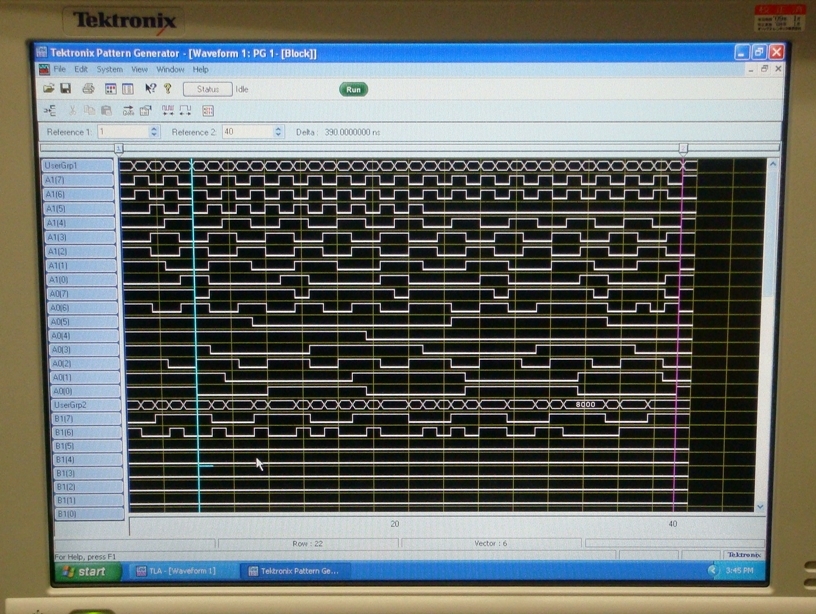Click reference marker 2 handle on ruler
Image resolution: width=816 pixels, height=614 pixels.
(683, 149)
